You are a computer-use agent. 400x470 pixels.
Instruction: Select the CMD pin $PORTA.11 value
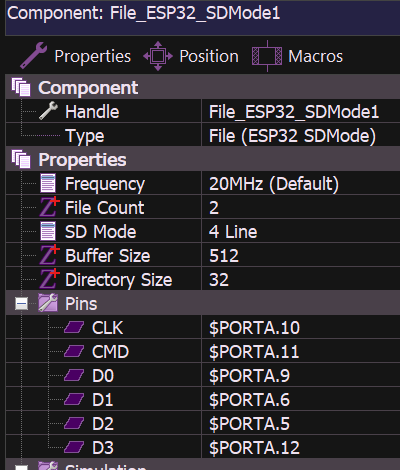click(301, 352)
